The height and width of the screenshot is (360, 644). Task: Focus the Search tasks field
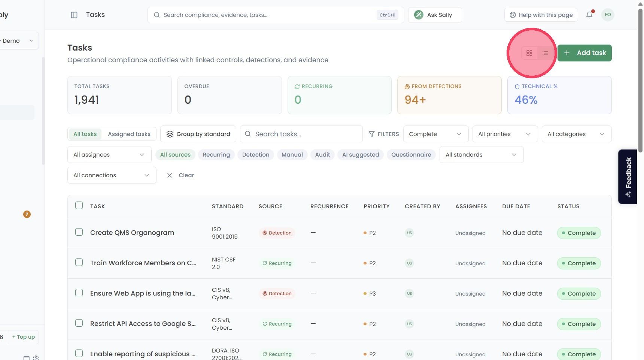click(x=301, y=134)
